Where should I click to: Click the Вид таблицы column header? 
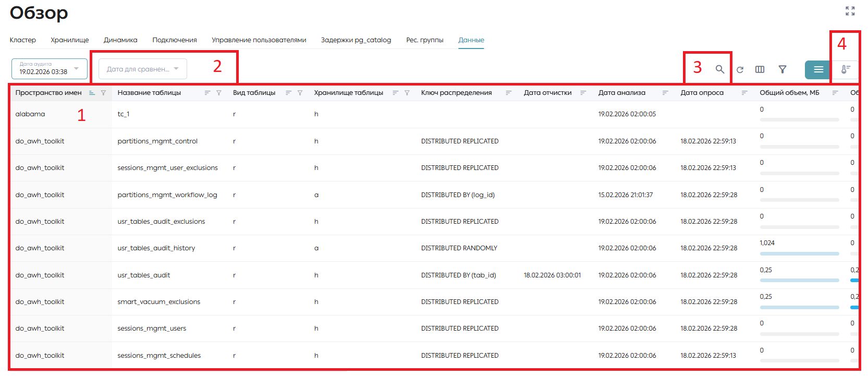click(254, 93)
